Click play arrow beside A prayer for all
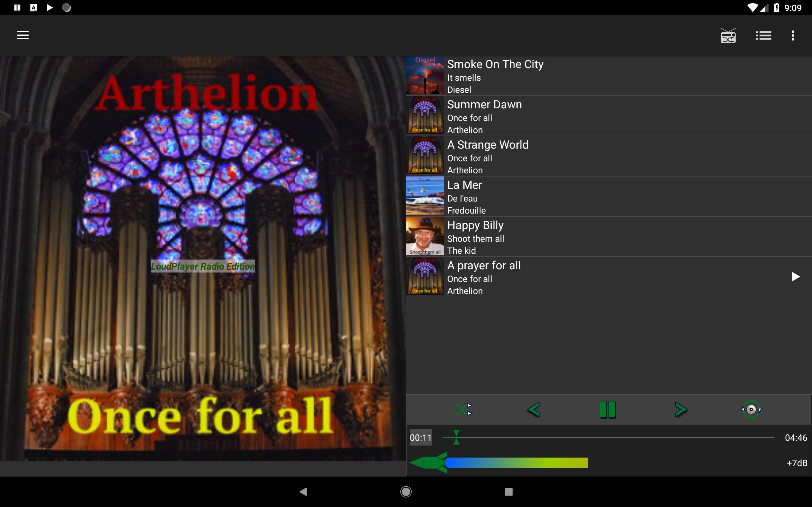Screen dimensions: 812x507 (796, 277)
